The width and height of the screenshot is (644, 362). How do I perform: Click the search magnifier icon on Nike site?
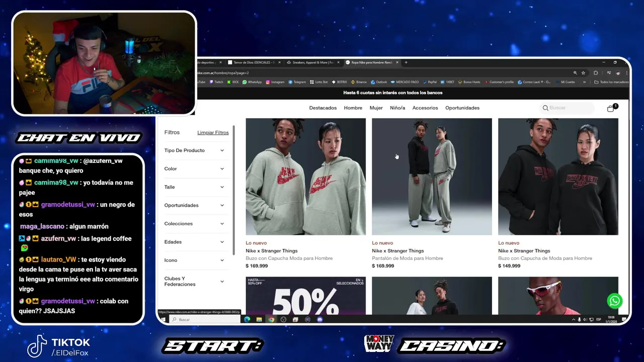tap(545, 108)
